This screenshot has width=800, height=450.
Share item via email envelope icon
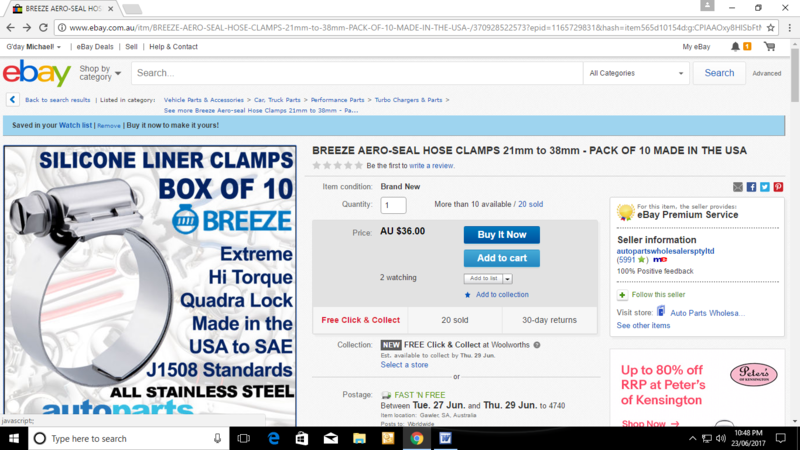tap(738, 187)
